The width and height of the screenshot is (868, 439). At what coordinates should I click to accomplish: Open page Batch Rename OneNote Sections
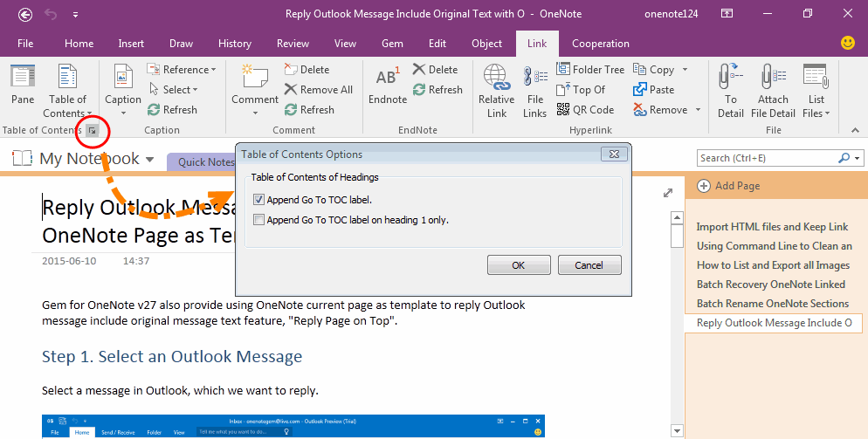pos(773,304)
